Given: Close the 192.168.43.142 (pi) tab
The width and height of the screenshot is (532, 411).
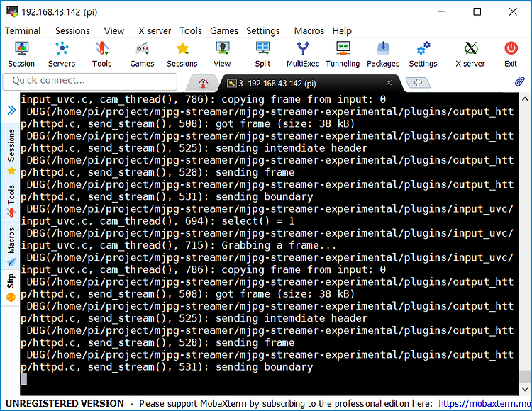Looking at the screenshot, I should (389, 83).
